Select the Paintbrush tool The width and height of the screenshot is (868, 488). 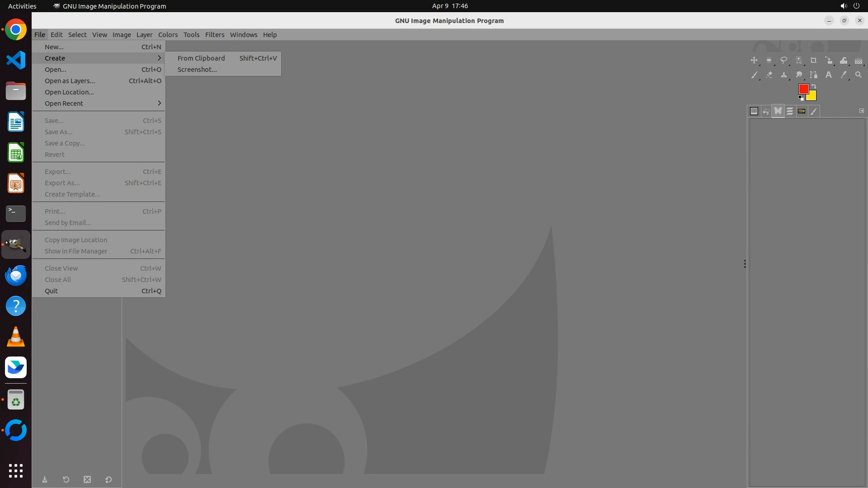click(754, 75)
